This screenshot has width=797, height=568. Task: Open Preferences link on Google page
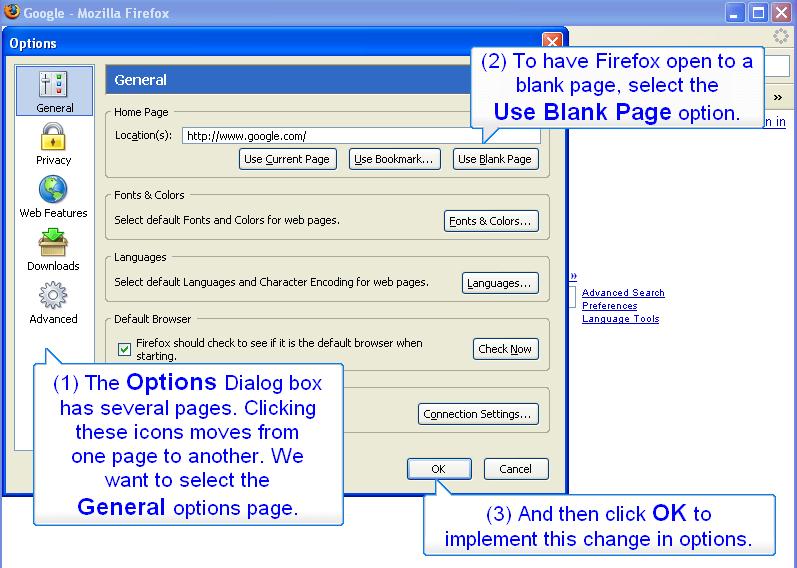click(609, 306)
